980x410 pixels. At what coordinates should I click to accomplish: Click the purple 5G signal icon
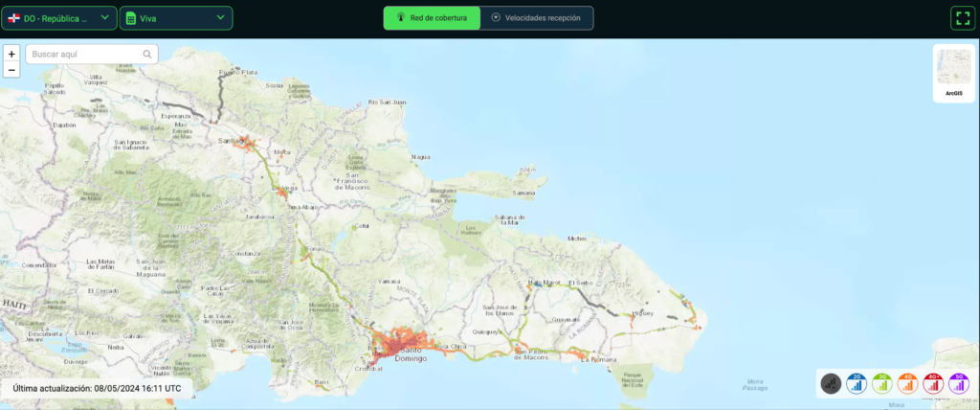coord(958,384)
